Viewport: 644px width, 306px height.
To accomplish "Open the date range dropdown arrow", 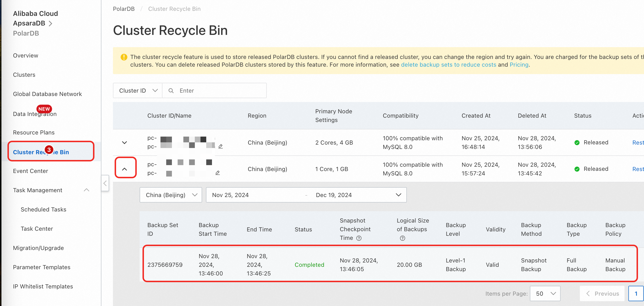I will coord(398,195).
